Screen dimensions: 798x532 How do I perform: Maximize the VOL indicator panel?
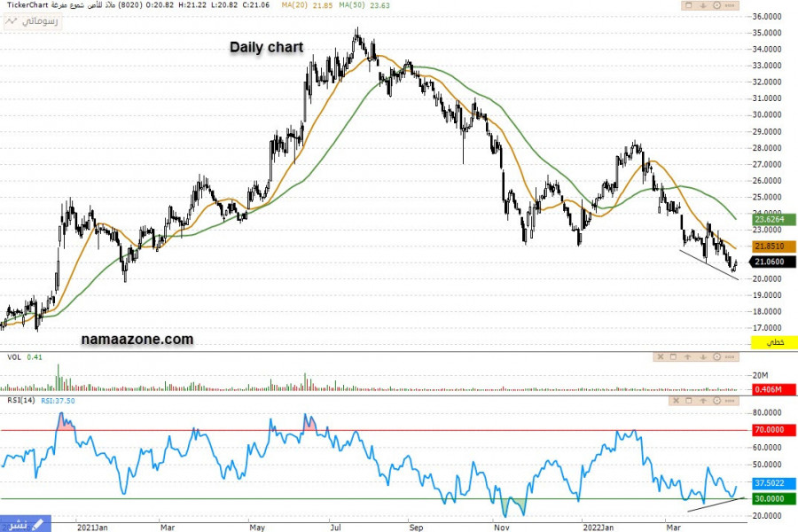point(673,356)
